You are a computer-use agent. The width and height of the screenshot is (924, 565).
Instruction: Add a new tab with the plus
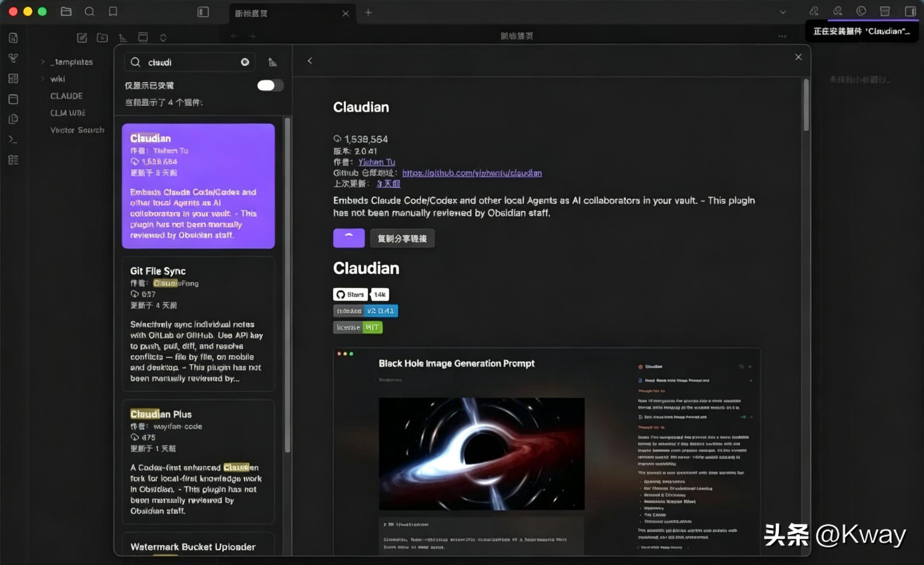point(369,13)
